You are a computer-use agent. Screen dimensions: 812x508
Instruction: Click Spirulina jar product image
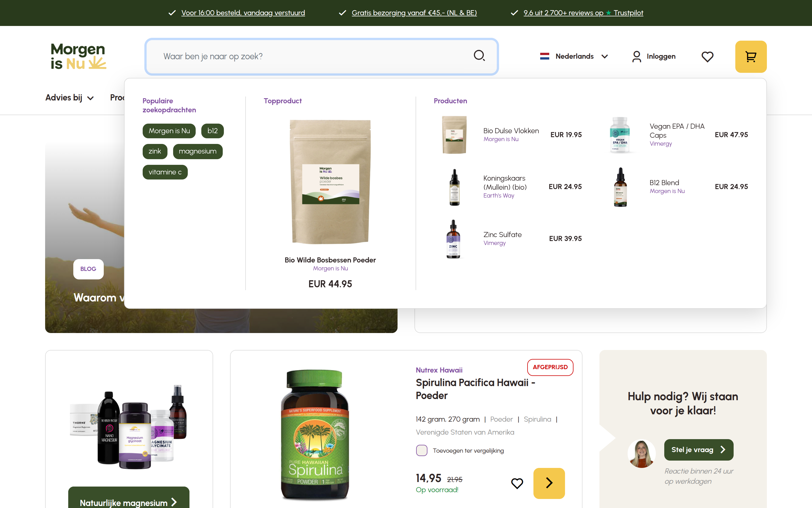point(315,435)
